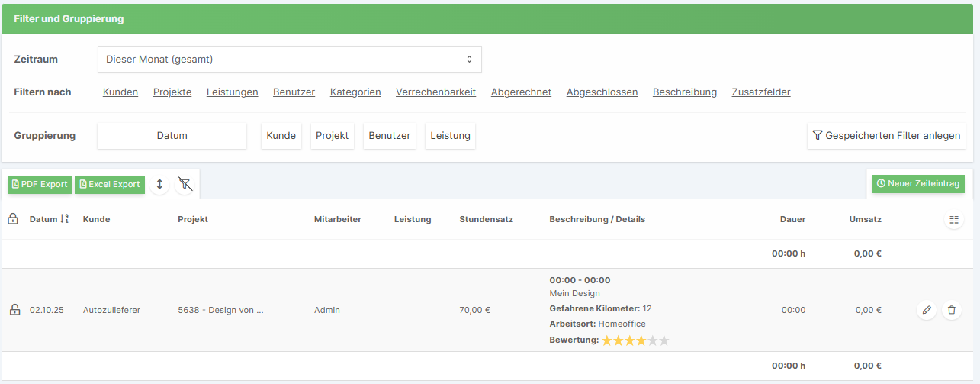Click the Excel Export button

coord(110,184)
